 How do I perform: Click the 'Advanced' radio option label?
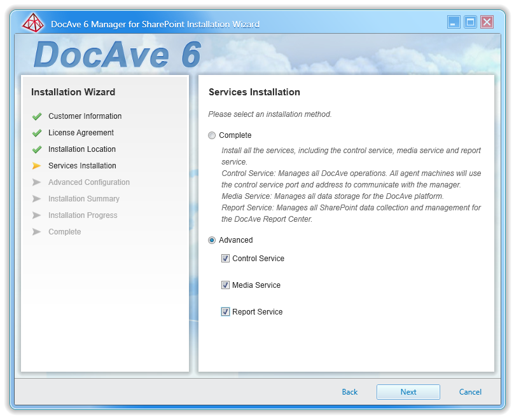236,240
